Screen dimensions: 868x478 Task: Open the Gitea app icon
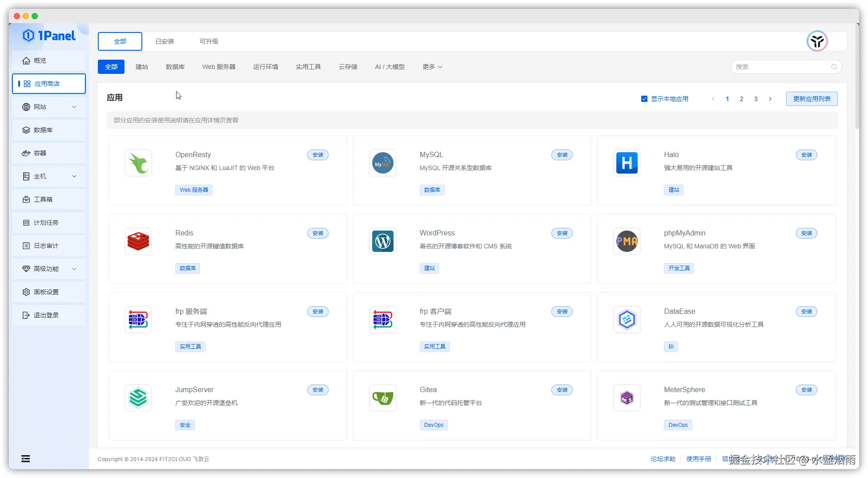(383, 398)
